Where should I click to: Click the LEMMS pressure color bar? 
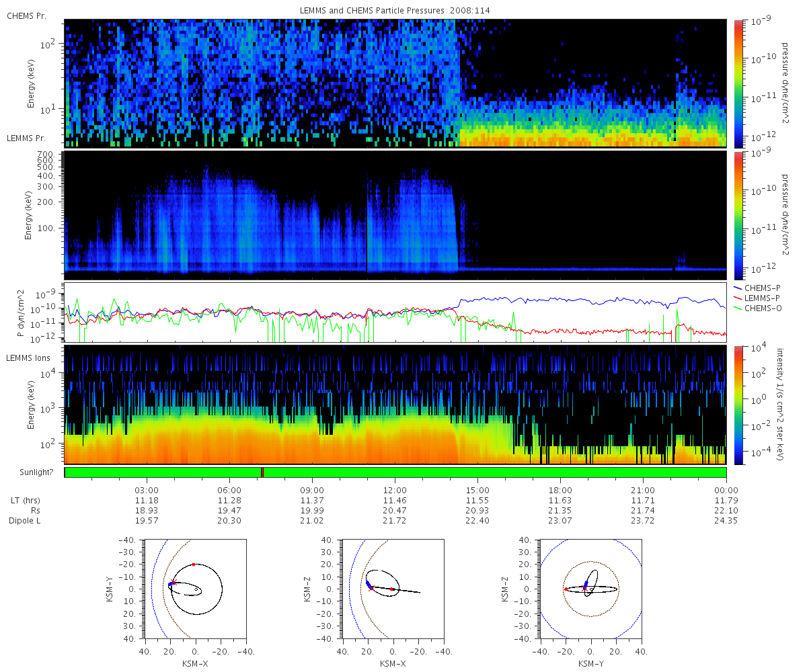coord(738,215)
